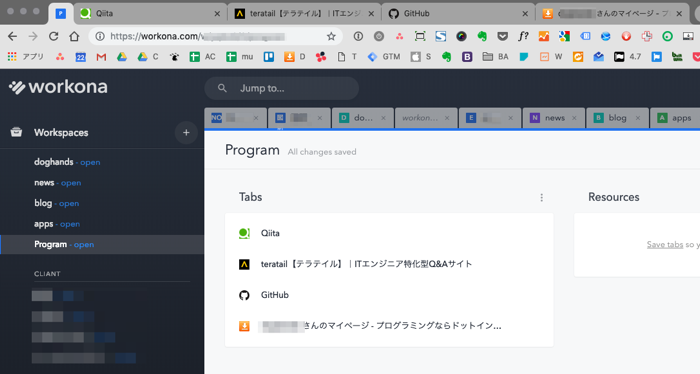Switch to the apps workspace tab
Screen dimensions: 700x374
coord(675,118)
